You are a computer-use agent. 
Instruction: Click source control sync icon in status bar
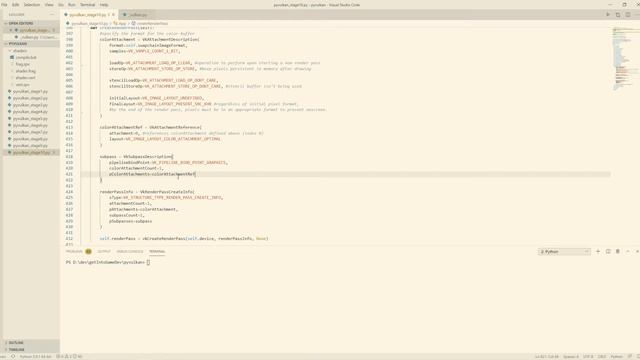13,357
